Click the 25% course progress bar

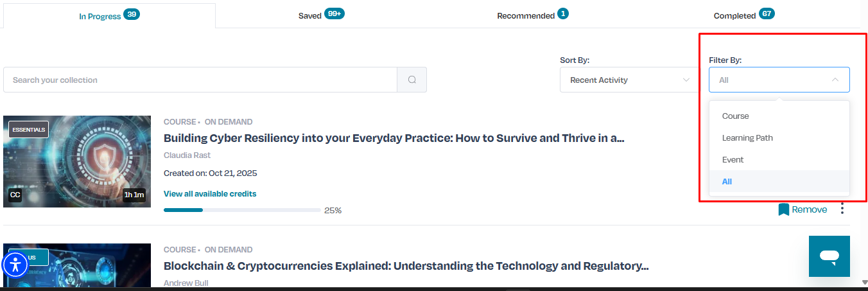[242, 210]
